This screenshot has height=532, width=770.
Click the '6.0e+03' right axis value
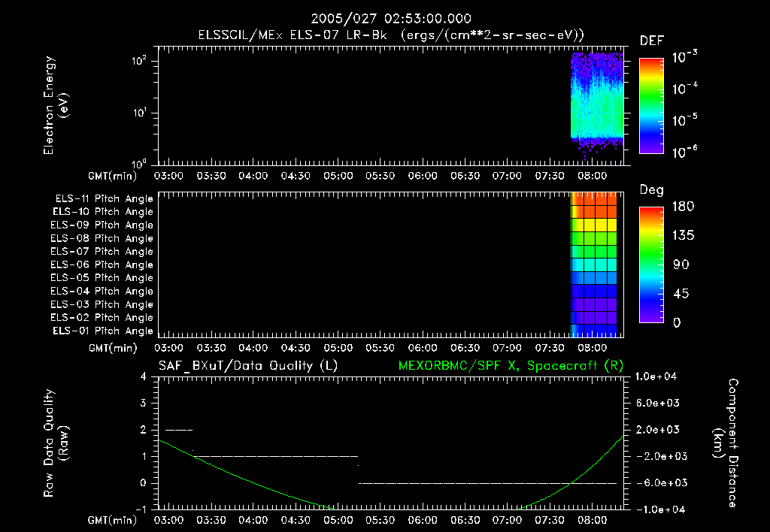click(657, 403)
